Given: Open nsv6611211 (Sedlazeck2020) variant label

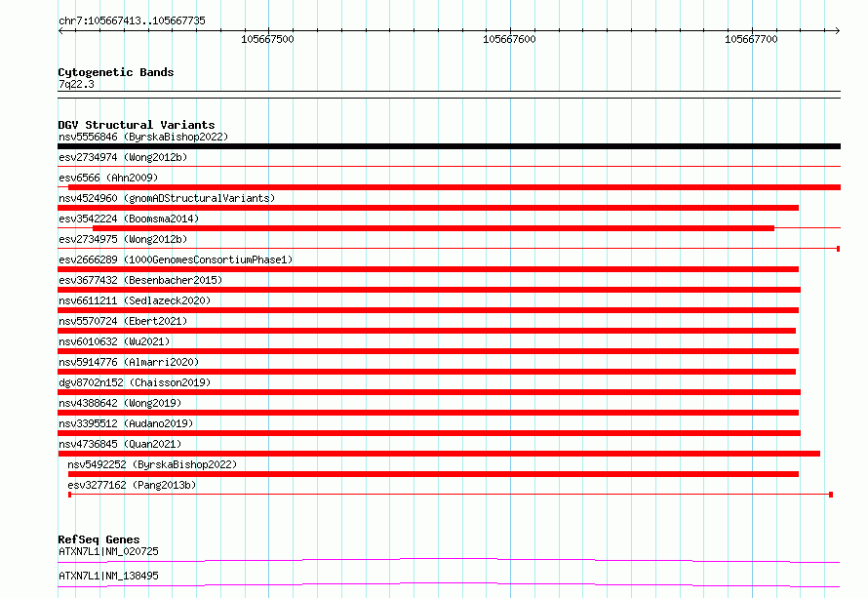Looking at the screenshot, I should [135, 300].
